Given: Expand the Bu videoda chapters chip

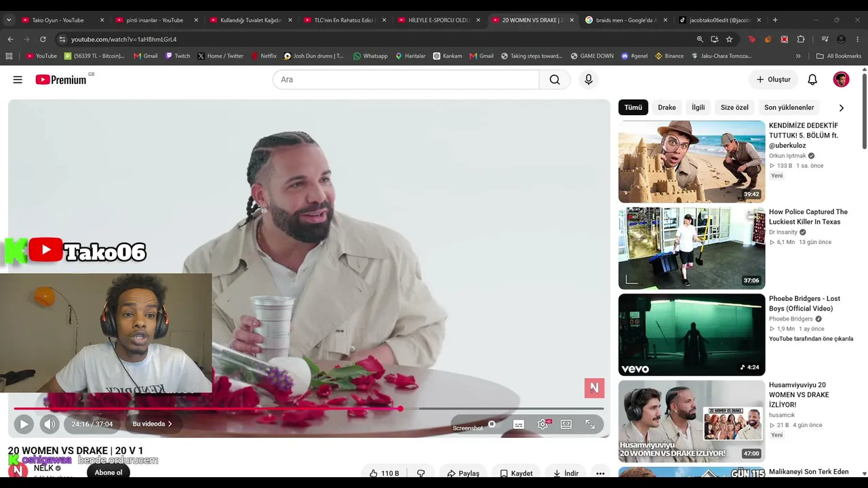Looking at the screenshot, I should click(x=153, y=424).
